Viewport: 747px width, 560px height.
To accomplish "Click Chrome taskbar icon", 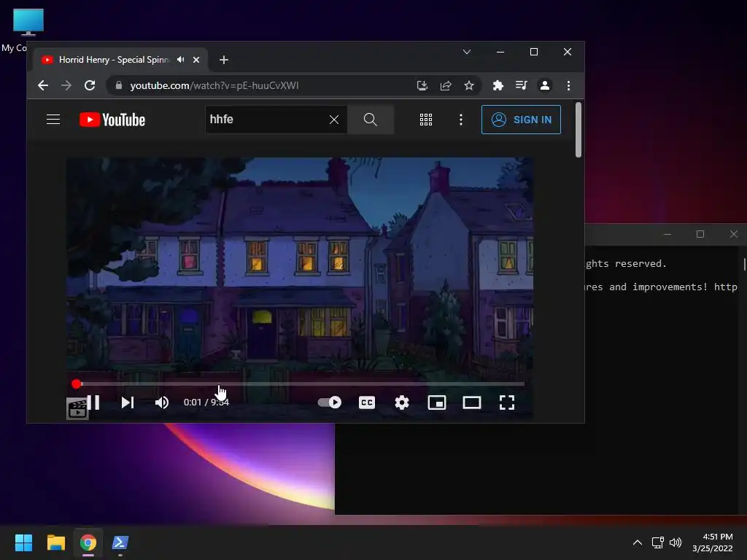I will [88, 542].
